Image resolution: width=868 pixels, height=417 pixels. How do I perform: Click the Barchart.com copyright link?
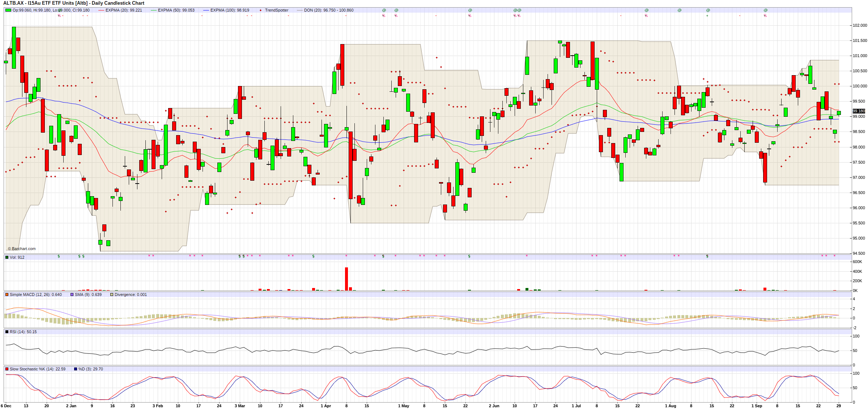click(x=22, y=249)
